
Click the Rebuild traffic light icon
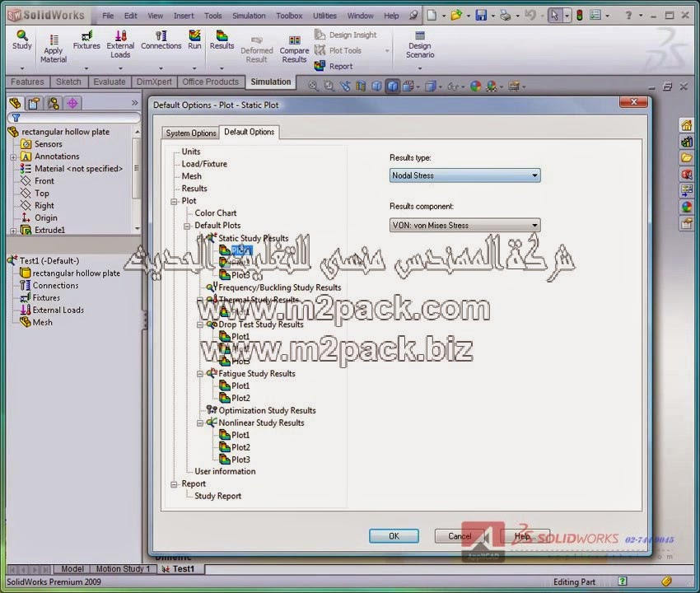(580, 16)
